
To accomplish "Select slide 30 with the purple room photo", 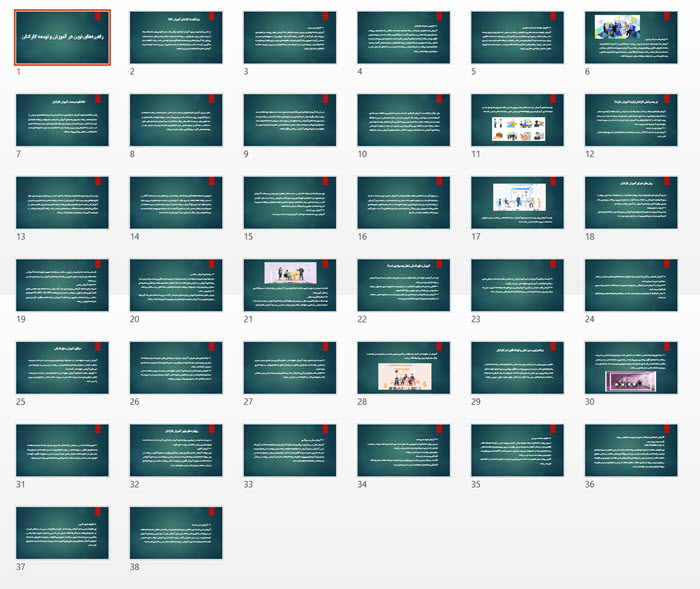I will (631, 368).
